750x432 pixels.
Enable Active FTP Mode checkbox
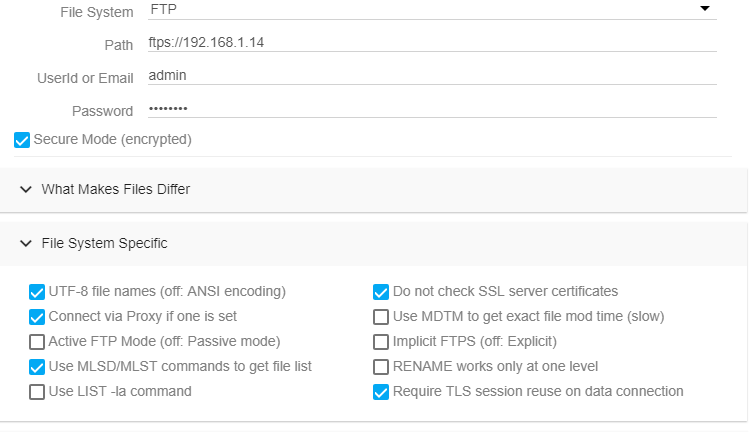[x=38, y=342]
